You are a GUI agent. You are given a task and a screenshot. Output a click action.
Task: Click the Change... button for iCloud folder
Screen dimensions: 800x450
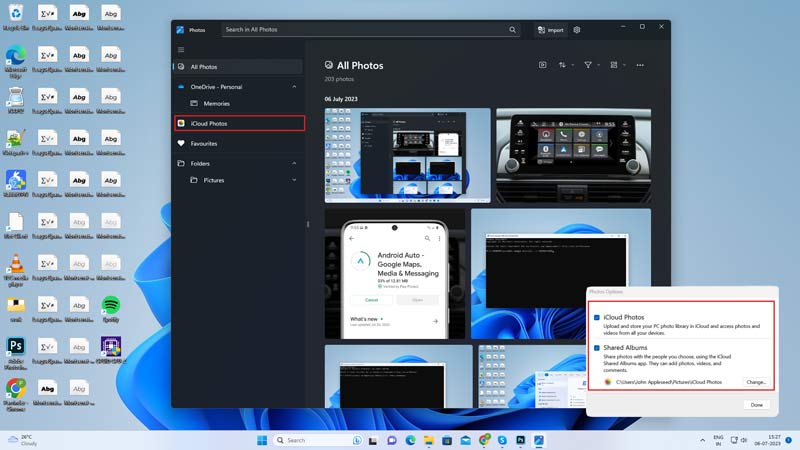[x=756, y=382]
